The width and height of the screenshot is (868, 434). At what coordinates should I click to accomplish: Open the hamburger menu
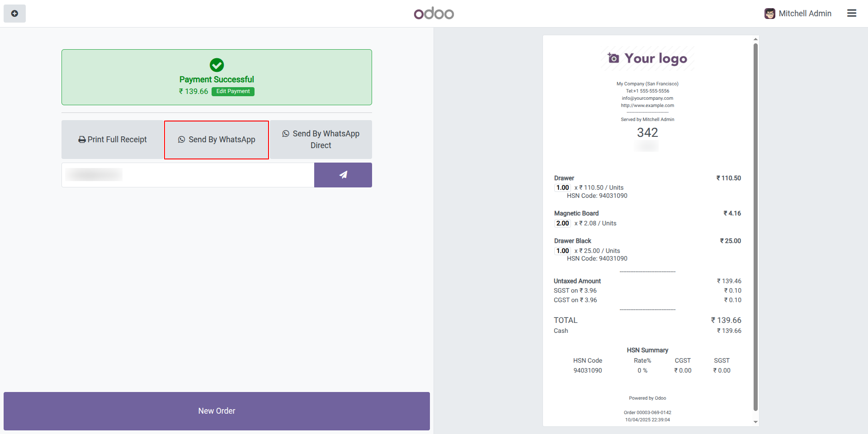click(852, 14)
